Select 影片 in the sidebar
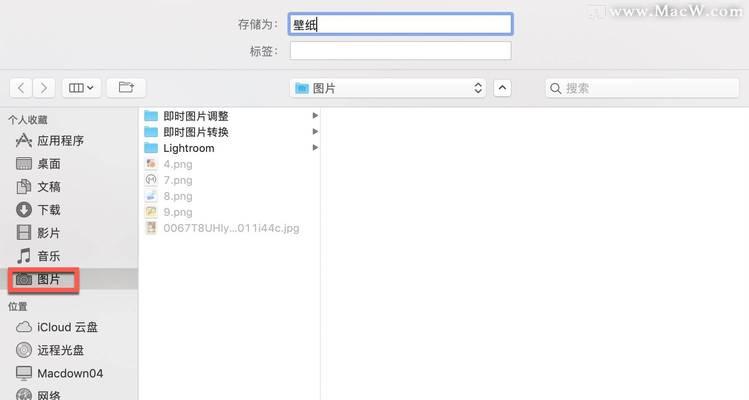Image resolution: width=749 pixels, height=400 pixels. pyautogui.click(x=69, y=233)
